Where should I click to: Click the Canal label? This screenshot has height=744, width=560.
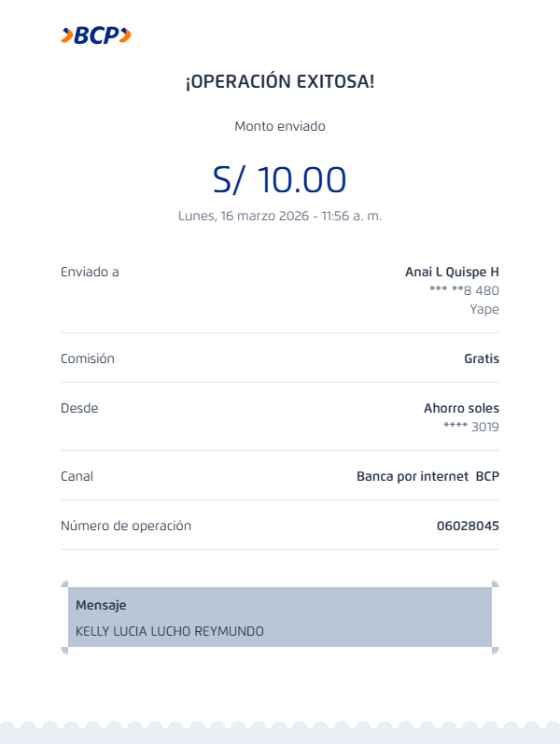pos(77,476)
